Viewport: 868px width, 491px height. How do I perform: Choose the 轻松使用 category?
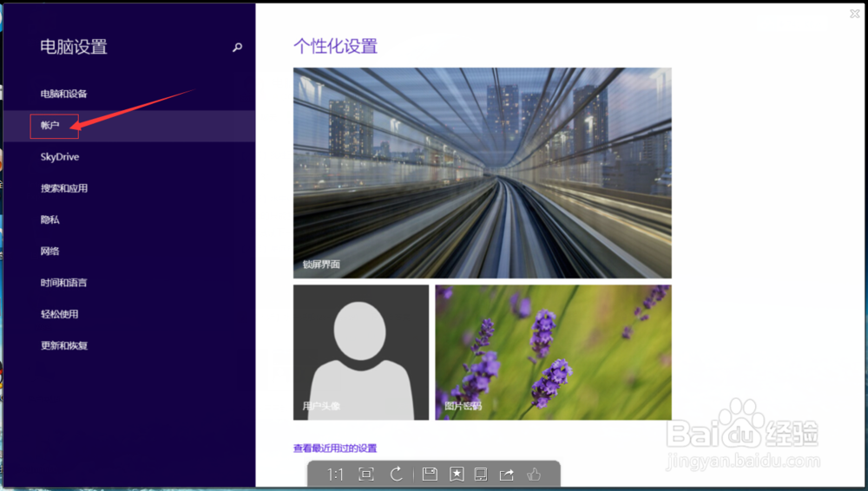59,314
